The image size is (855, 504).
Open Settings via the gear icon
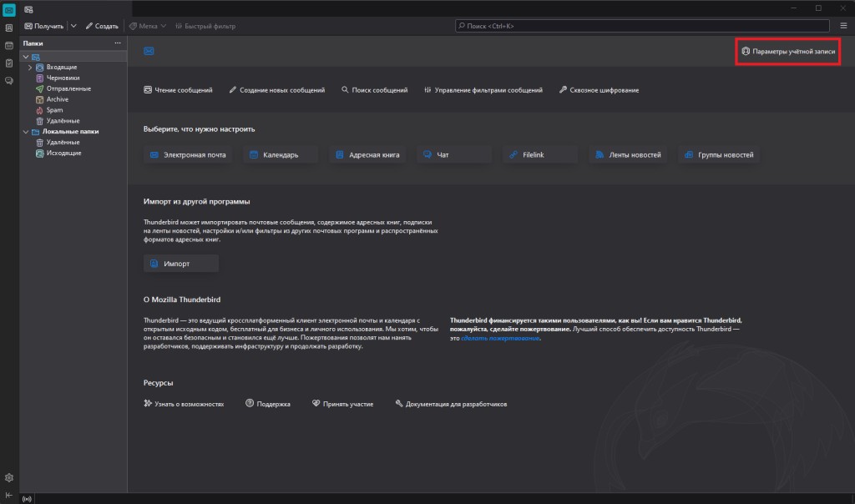(9, 478)
